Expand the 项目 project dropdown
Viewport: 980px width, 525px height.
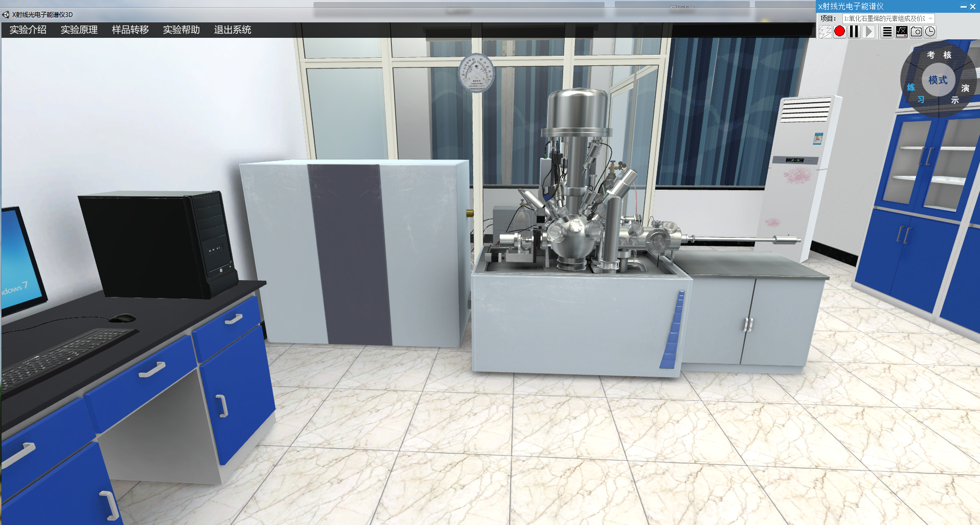[930, 18]
